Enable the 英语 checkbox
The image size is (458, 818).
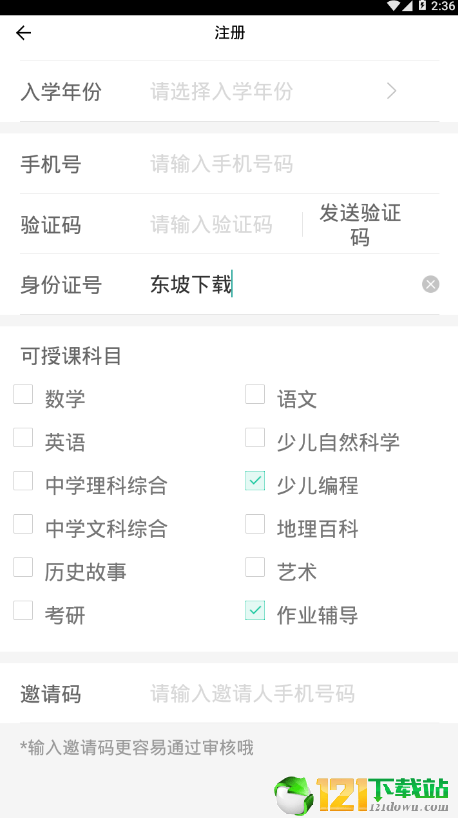[23, 438]
